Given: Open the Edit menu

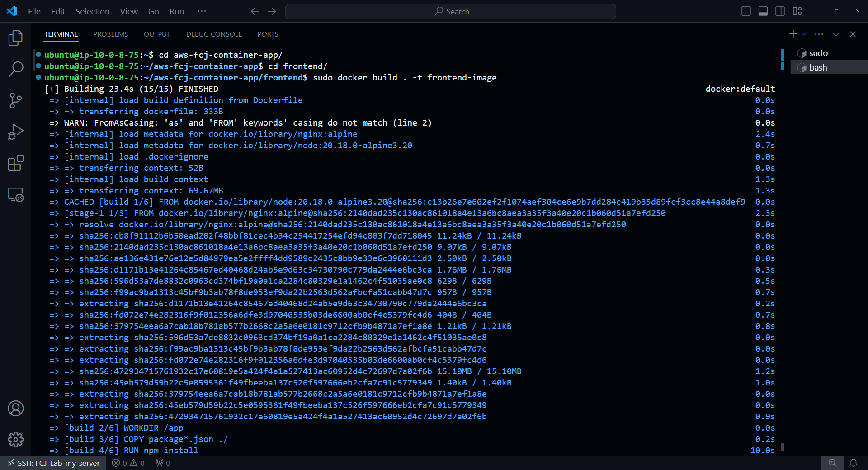Looking at the screenshot, I should tap(58, 11).
